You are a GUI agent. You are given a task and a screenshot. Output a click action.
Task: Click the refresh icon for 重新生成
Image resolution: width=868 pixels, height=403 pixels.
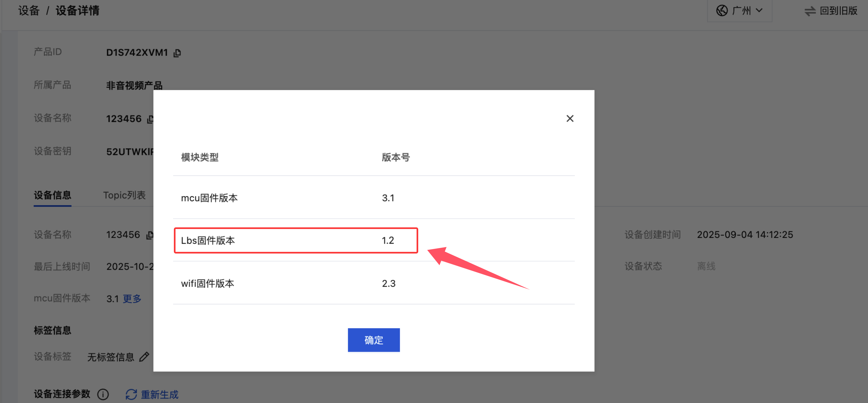pos(131,394)
